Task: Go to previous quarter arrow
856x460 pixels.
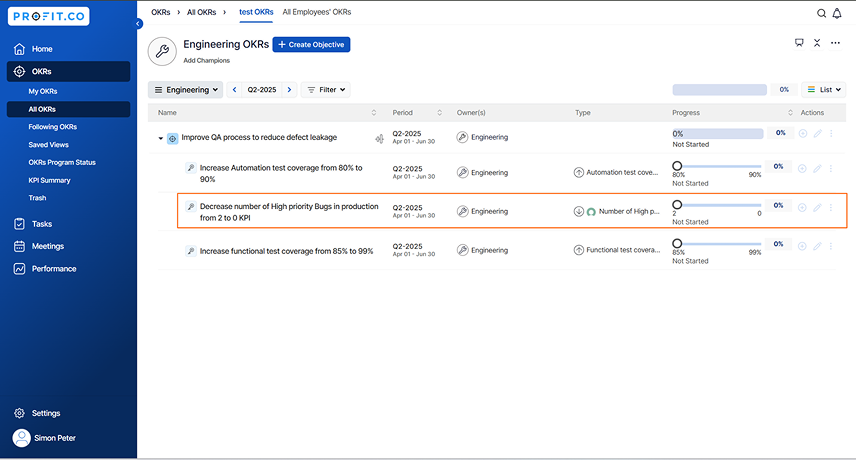Action: coord(235,89)
